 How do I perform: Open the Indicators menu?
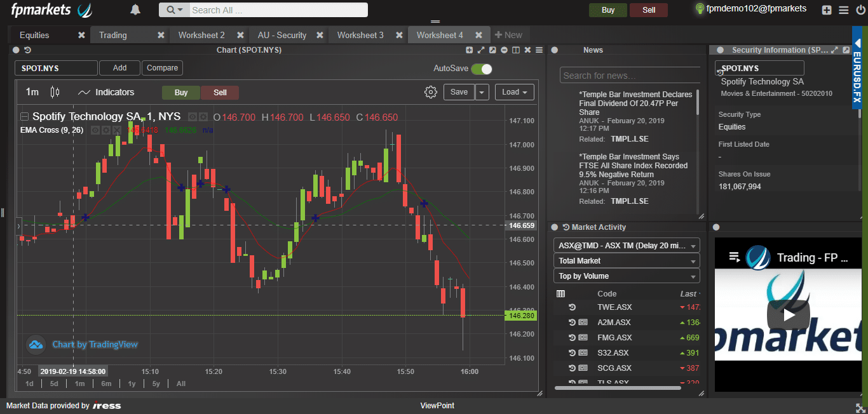[106, 92]
